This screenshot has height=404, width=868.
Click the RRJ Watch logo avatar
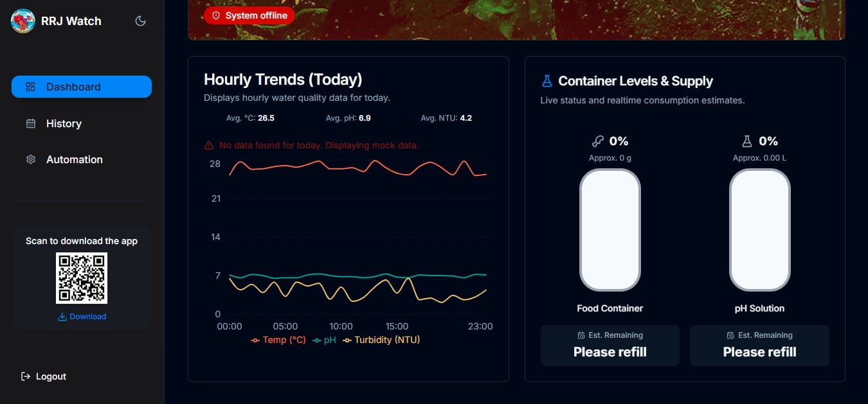point(23,21)
